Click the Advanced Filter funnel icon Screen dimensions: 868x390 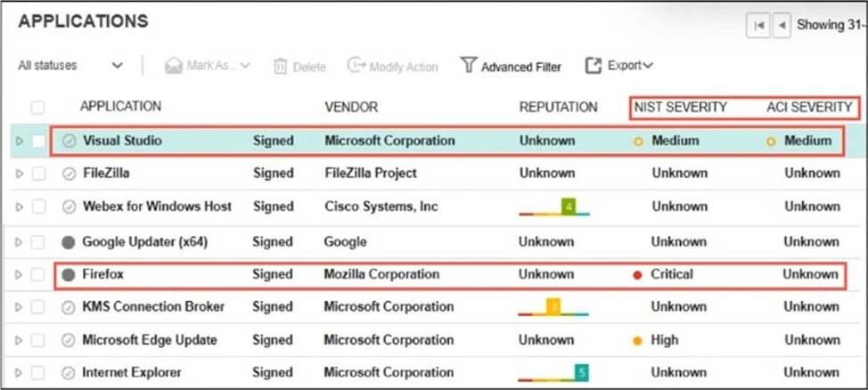point(468,66)
